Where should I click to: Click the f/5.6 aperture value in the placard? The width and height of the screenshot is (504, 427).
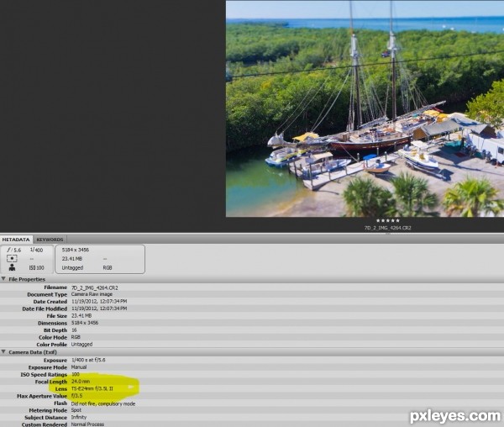click(x=14, y=250)
